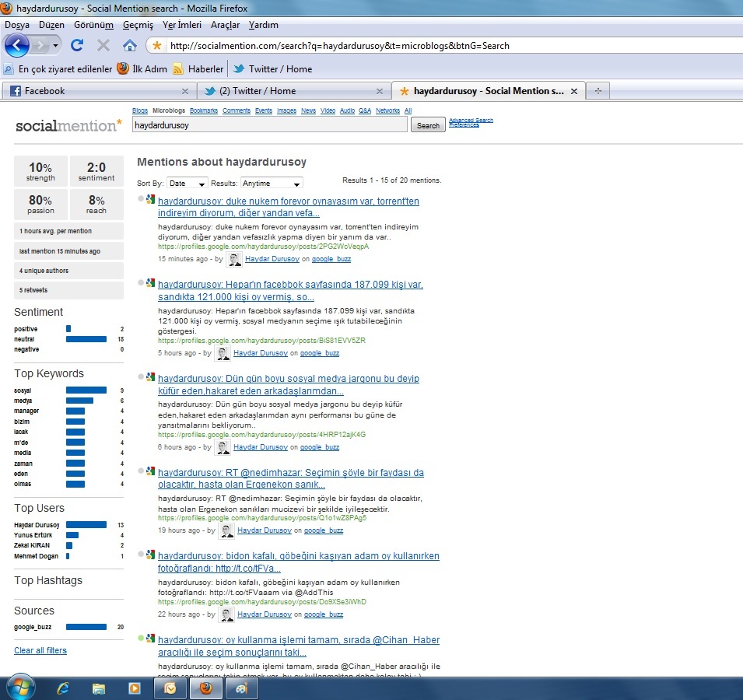The image size is (743, 700).
Task: Click the socialmention logo
Action: (68, 125)
